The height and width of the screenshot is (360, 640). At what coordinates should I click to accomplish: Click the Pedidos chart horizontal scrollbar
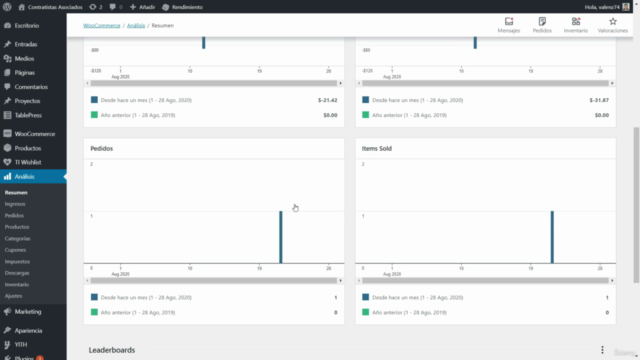(x=214, y=280)
